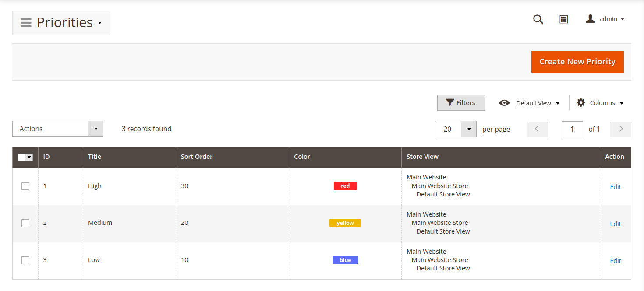644x291 pixels.
Task: Expand the per page count dropdown arrow
Action: 469,129
